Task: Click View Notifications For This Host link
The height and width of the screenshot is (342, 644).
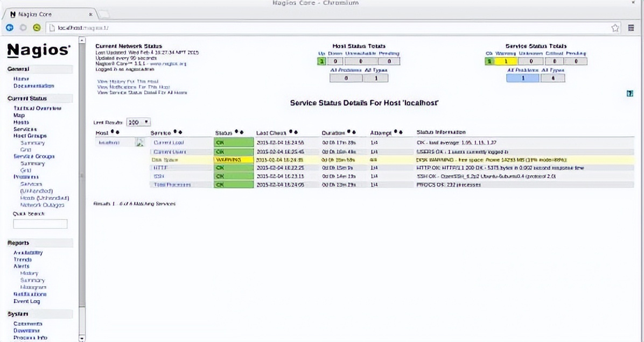Action: click(134, 87)
